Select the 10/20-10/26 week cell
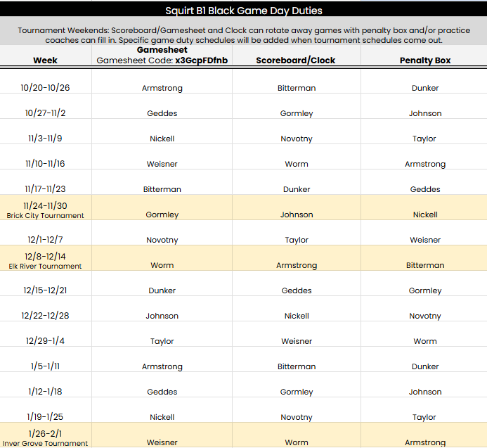This screenshot has height=448, width=487. pos(46,88)
